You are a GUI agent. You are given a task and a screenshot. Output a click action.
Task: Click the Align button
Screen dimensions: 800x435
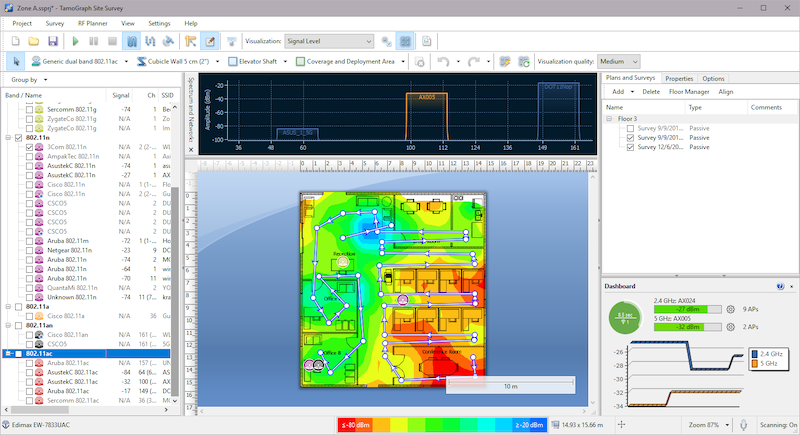[726, 92]
